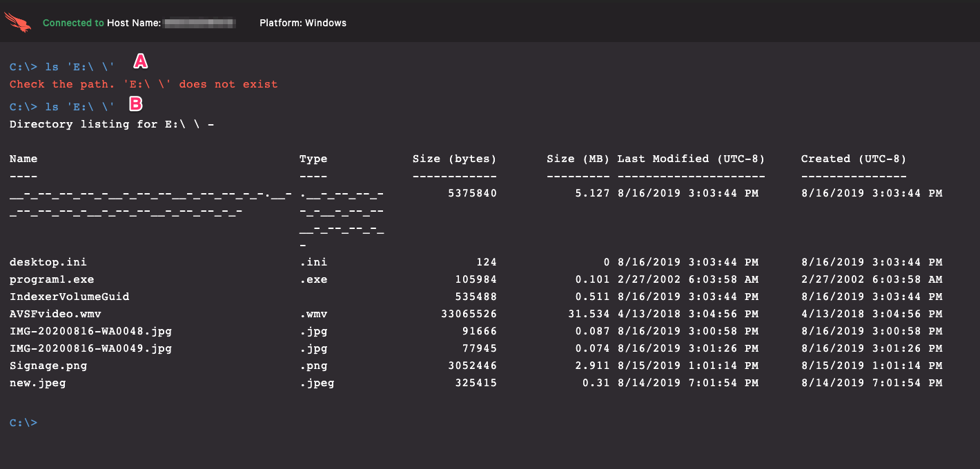Click the CrowdStrike falcon logo
980x469 pixels.
[18, 23]
